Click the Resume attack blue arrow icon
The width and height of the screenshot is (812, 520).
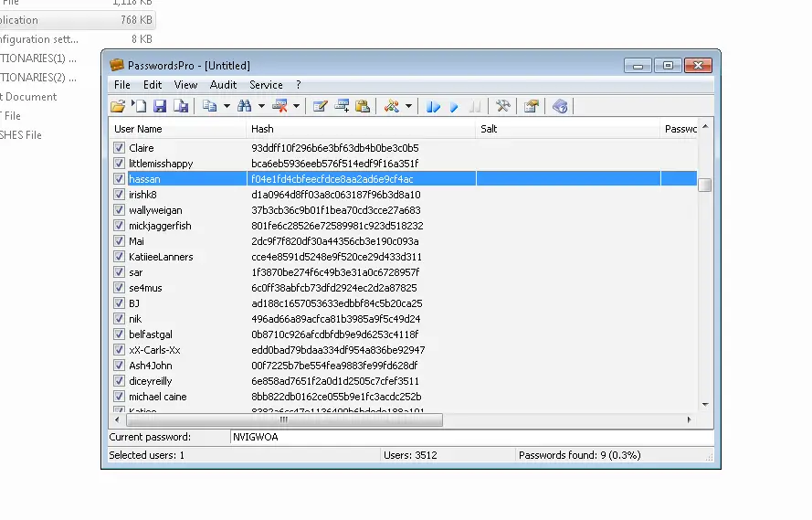coord(454,107)
